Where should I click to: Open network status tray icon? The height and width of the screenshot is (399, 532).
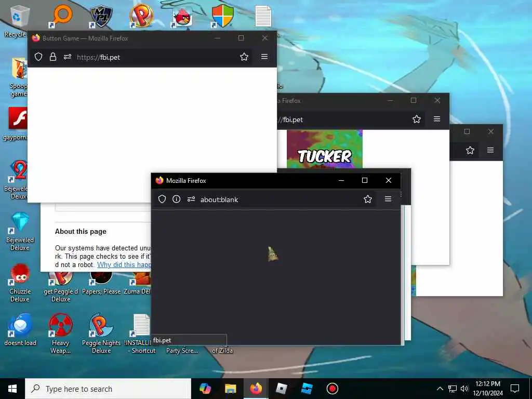(453, 389)
